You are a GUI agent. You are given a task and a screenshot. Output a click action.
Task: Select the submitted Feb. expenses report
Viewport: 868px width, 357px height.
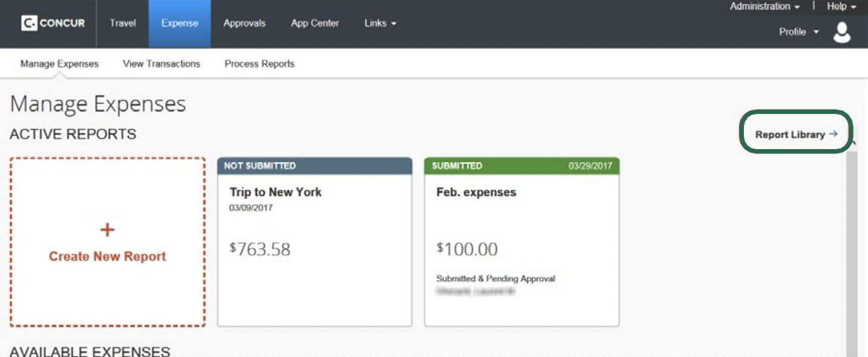pos(522,236)
